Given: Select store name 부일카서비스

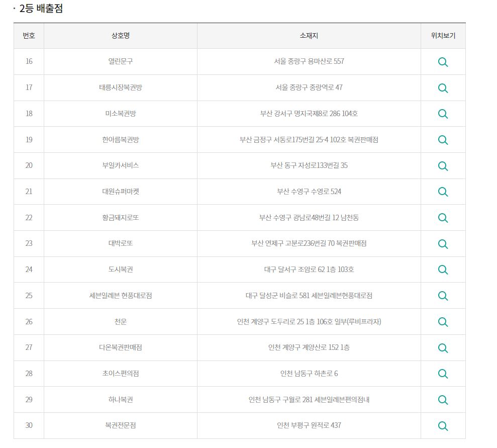Looking at the screenshot, I should (121, 165).
